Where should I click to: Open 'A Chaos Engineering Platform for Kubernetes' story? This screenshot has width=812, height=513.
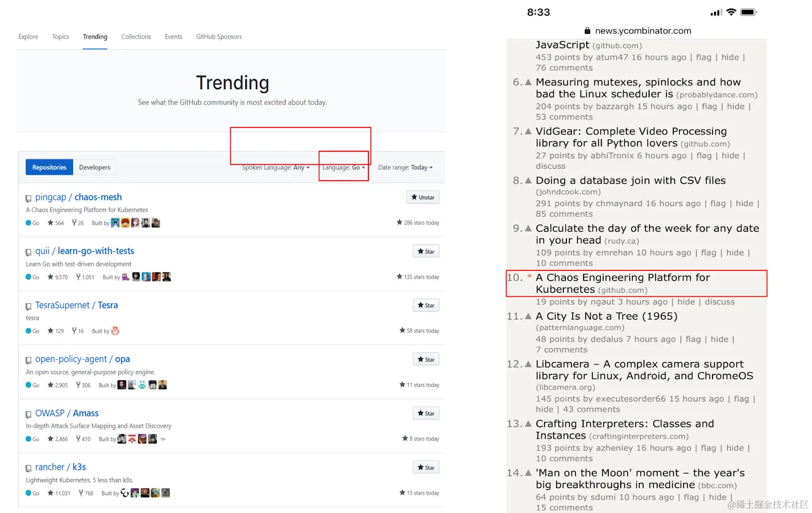pyautogui.click(x=623, y=283)
